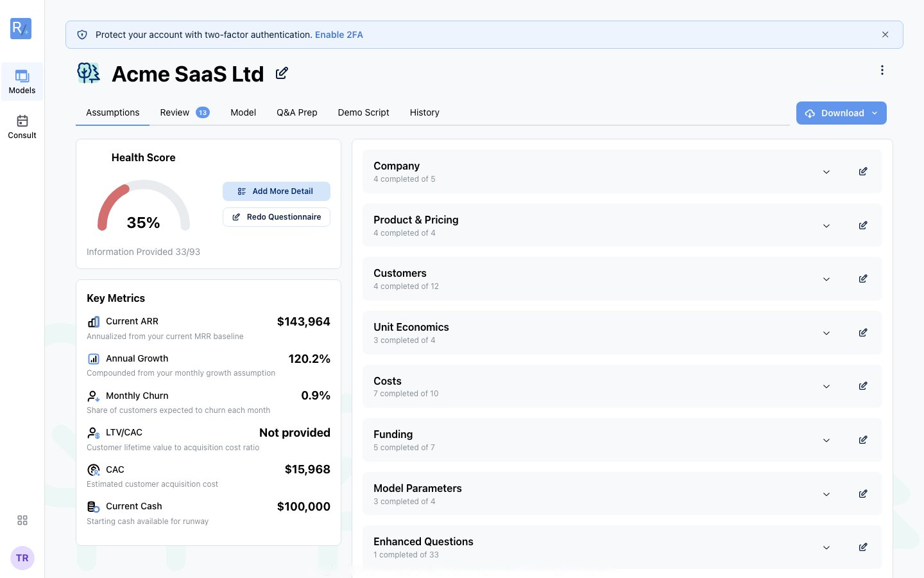Expand the Unit Economics section chevron
This screenshot has height=578, width=924.
pyautogui.click(x=826, y=333)
